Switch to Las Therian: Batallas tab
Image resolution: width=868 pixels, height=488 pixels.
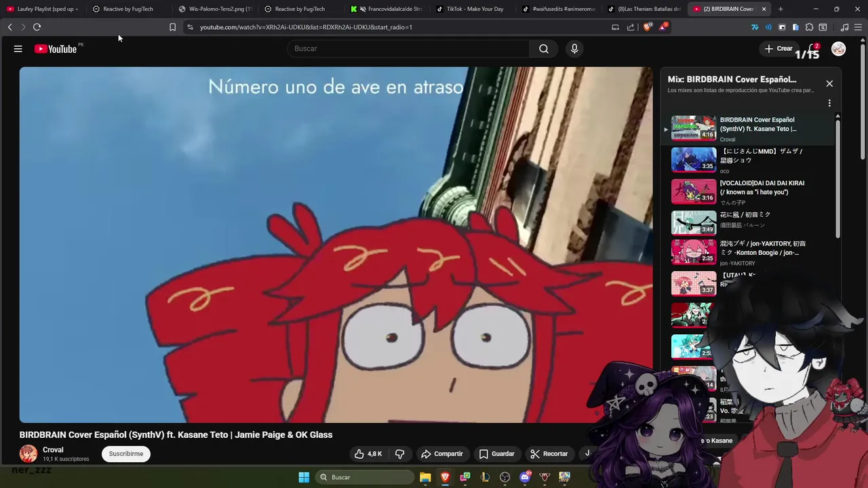point(645,9)
